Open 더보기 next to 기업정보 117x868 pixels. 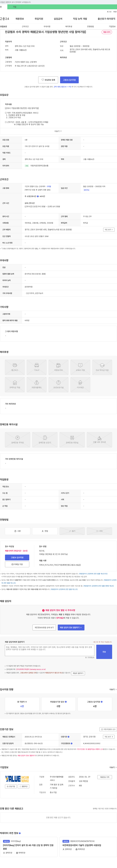click(x=113, y=767)
